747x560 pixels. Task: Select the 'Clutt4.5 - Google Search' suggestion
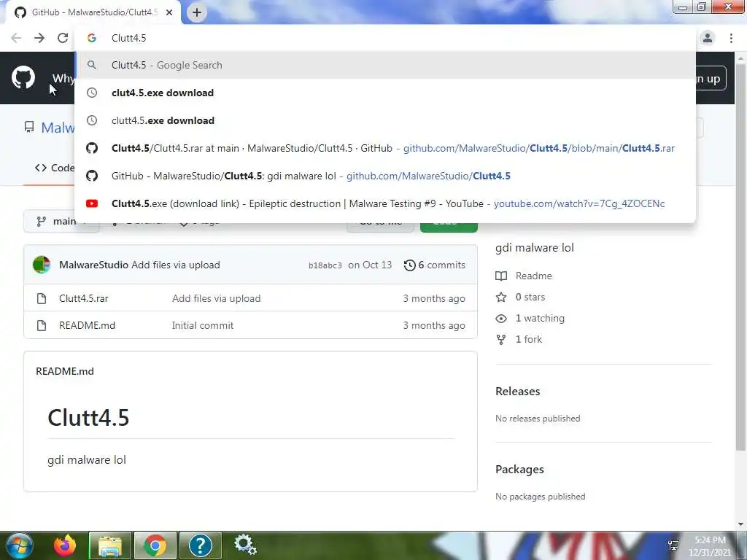(385, 65)
